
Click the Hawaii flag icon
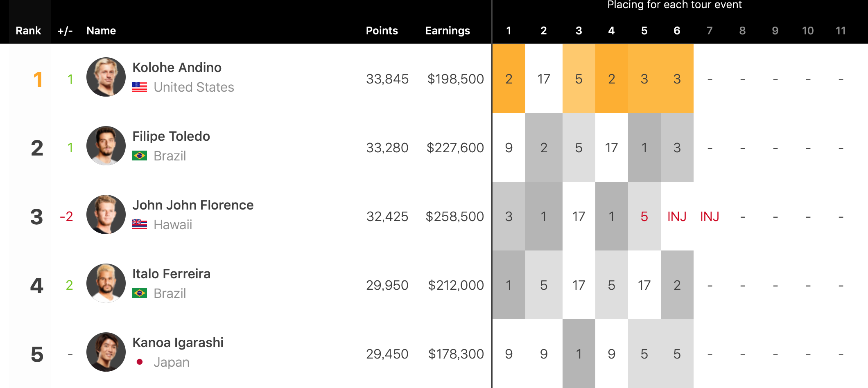[140, 224]
